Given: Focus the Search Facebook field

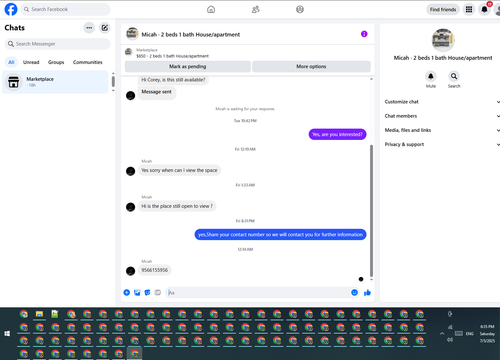Looking at the screenshot, I should click(66, 9).
